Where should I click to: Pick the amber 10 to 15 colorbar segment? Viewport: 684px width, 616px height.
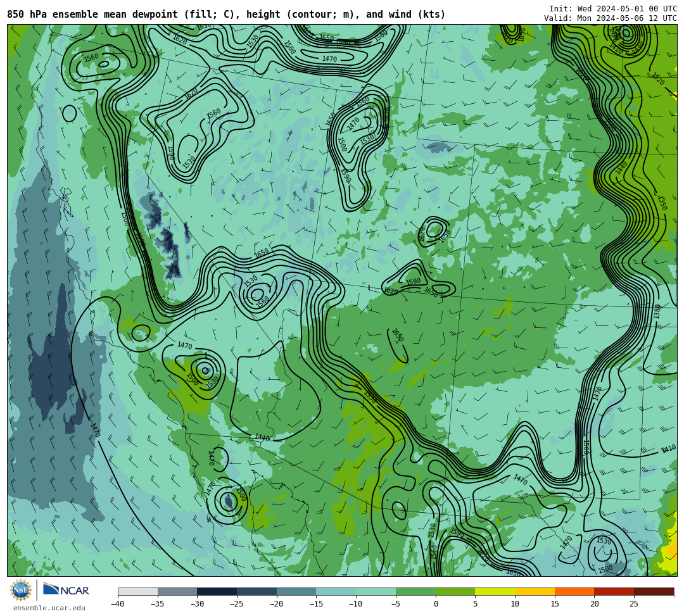[535, 591]
